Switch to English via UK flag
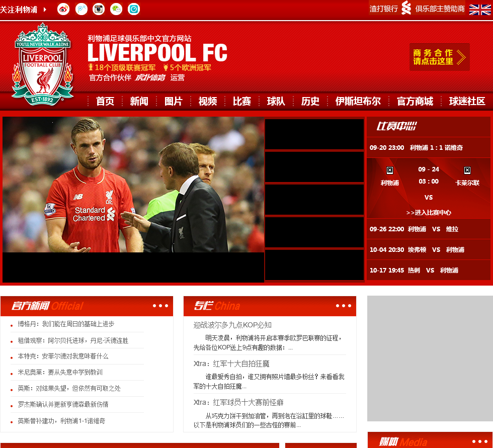 pyautogui.click(x=480, y=10)
